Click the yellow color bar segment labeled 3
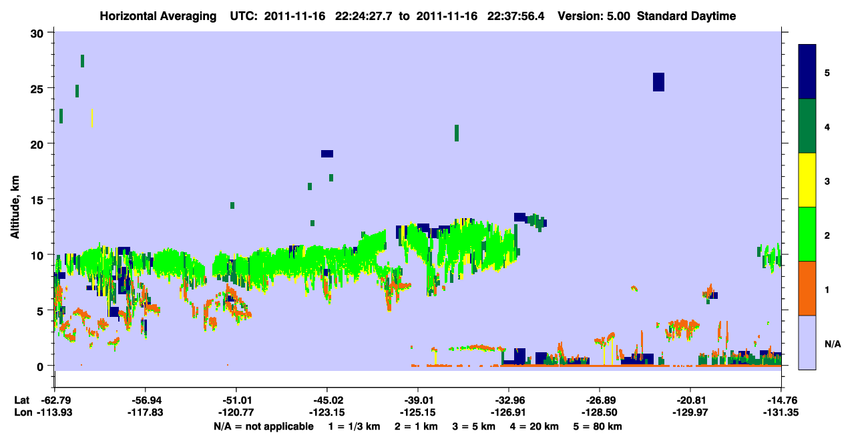Screen dimensions: 868x445 click(x=807, y=180)
